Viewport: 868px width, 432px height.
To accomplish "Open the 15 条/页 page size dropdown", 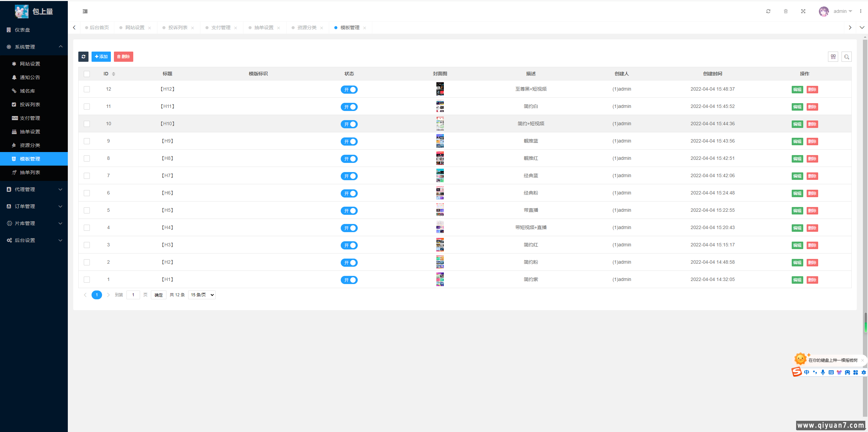I will coord(202,295).
